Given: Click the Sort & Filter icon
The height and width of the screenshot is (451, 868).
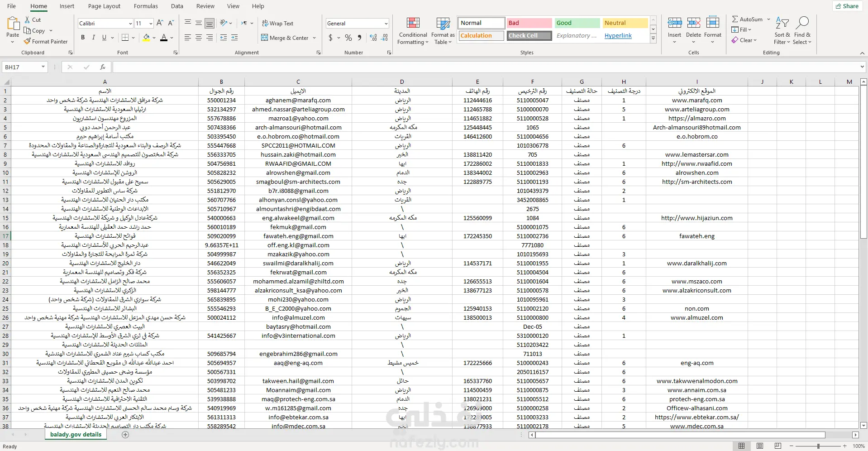Looking at the screenshot, I should pos(782,31).
